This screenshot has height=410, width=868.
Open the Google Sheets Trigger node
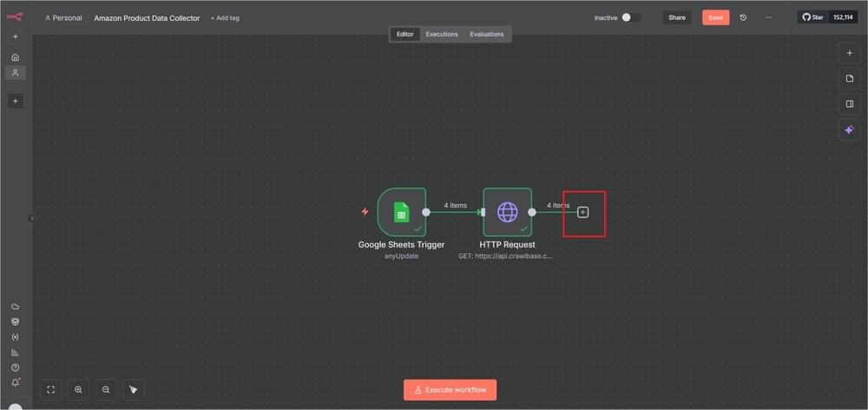(401, 212)
